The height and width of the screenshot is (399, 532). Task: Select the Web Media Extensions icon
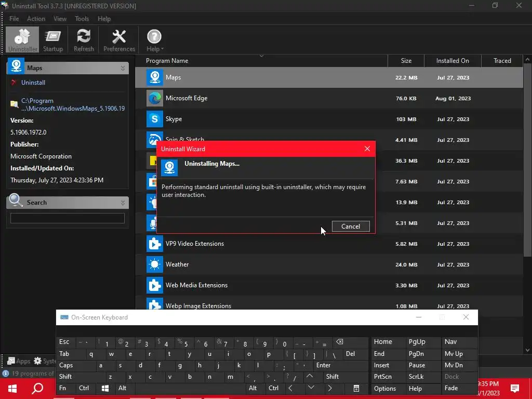click(x=154, y=285)
